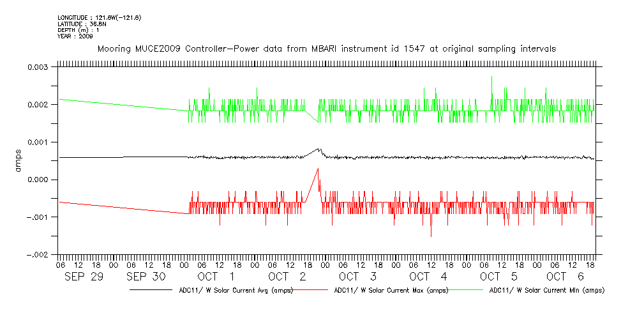This screenshot has height=322, width=644.
Task: Click the black legend line sample for Avg
Action: [x=152, y=290]
